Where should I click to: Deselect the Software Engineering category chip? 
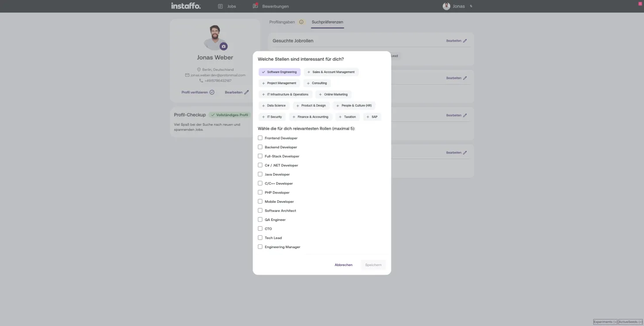pyautogui.click(x=280, y=72)
